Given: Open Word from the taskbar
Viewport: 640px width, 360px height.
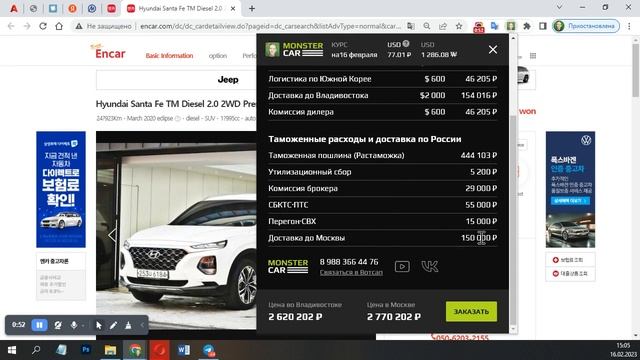Looking at the screenshot, I should click(x=184, y=350).
